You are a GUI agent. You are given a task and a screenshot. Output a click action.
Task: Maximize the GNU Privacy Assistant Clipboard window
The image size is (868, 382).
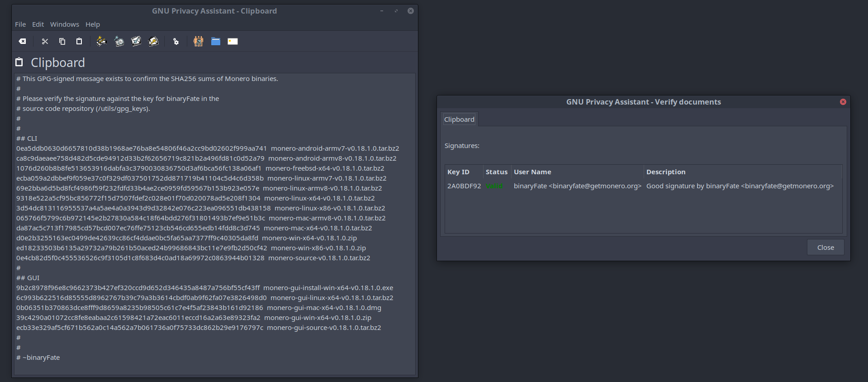(x=396, y=11)
